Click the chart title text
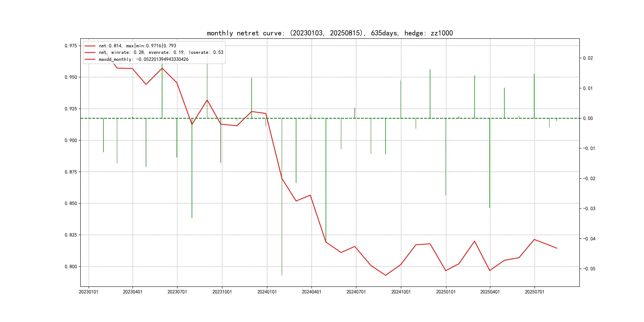 [330, 33]
